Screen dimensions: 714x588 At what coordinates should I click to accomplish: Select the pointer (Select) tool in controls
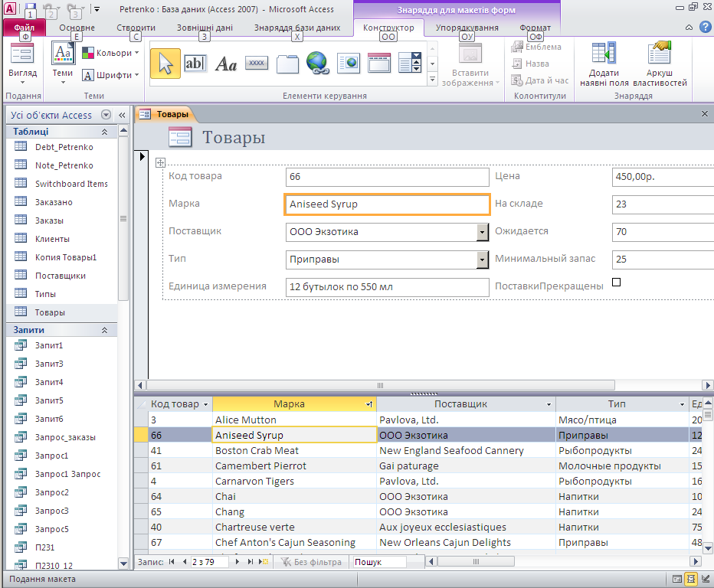point(165,64)
